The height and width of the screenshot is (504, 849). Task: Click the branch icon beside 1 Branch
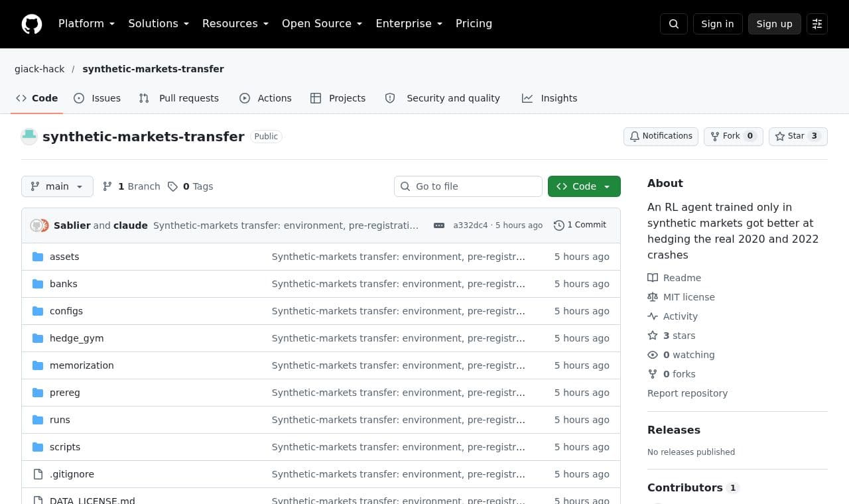click(x=107, y=186)
